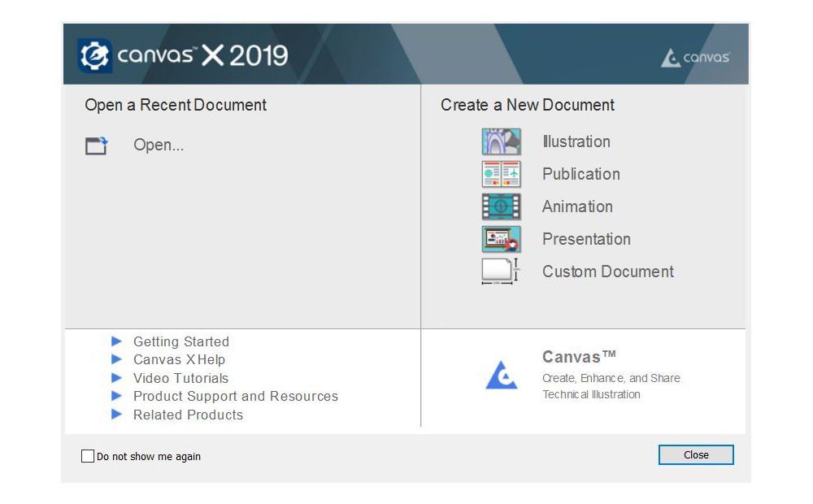Click the Canvas logo in banner corner
813x504 pixels.
(x=695, y=58)
